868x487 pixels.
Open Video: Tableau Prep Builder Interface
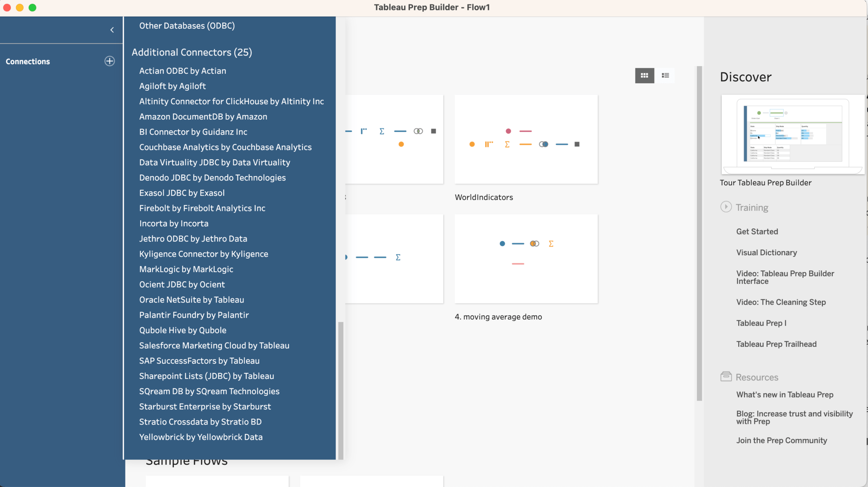point(785,277)
